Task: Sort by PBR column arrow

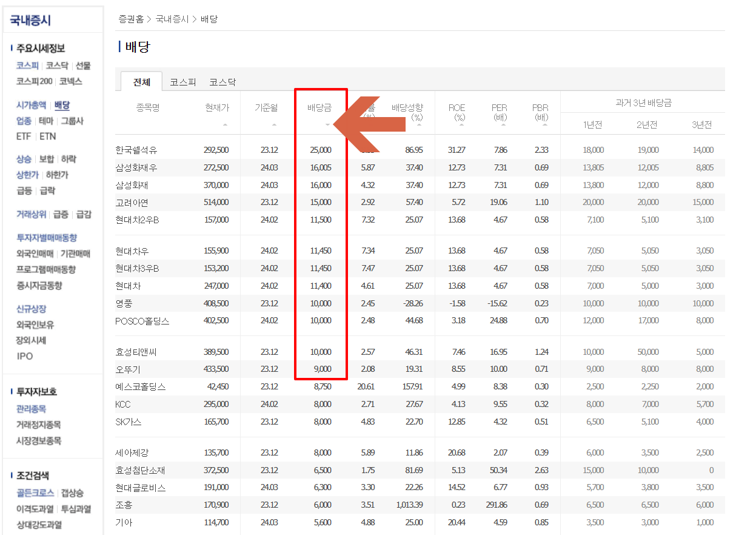Action: [x=545, y=124]
